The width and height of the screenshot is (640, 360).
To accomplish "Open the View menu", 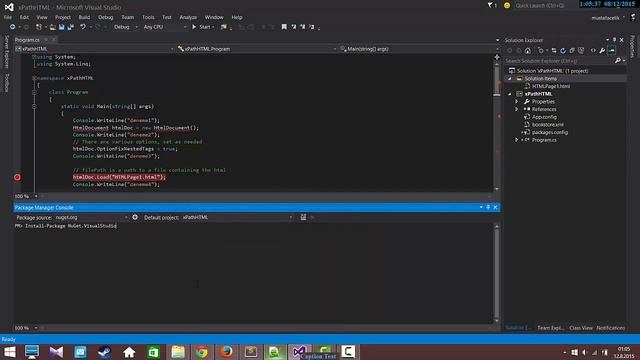I will click(x=42, y=17).
